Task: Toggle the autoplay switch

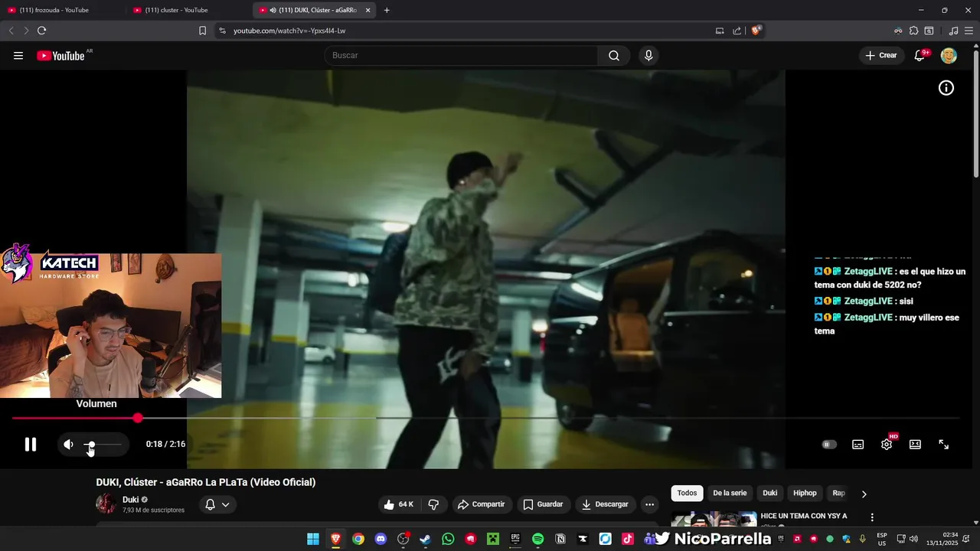Action: [x=829, y=445]
